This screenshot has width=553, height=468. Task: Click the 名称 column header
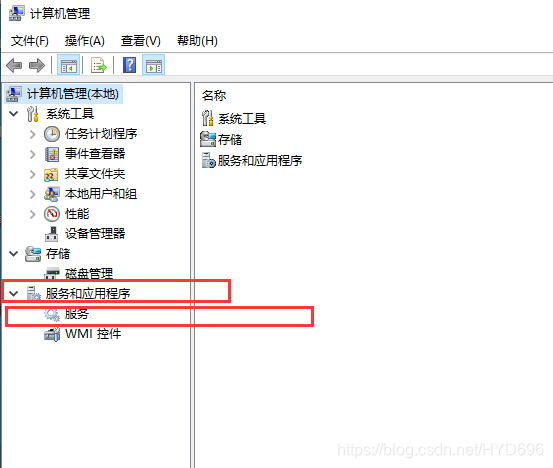click(214, 96)
